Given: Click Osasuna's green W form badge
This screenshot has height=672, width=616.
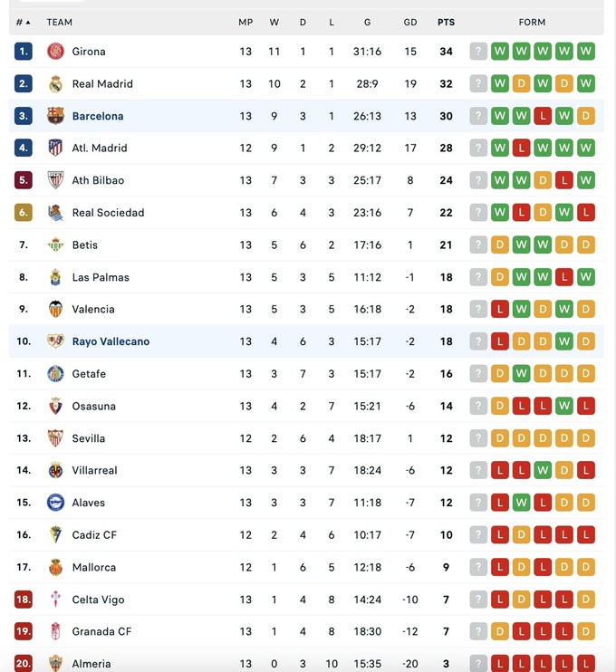Looking at the screenshot, I should 564,407.
